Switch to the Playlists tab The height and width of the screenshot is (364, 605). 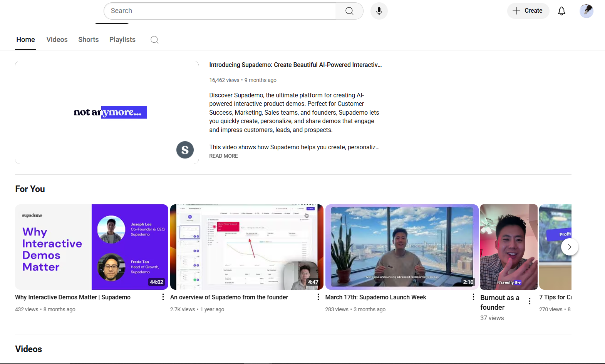pos(122,40)
